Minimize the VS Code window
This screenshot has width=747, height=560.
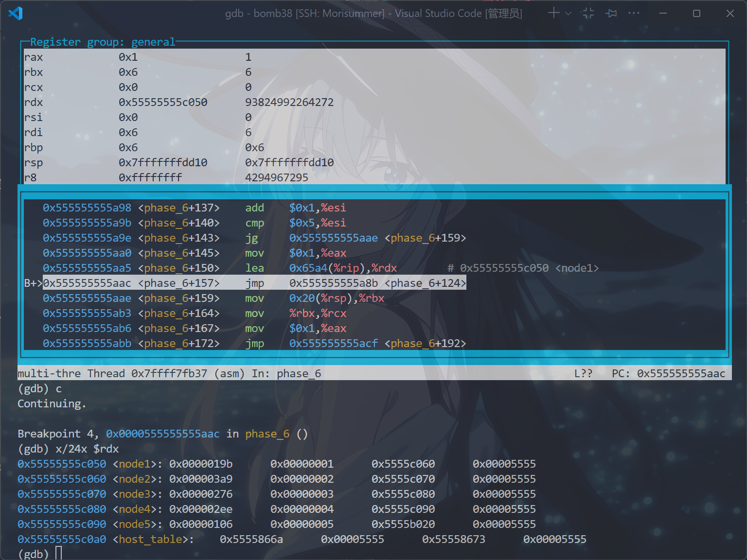click(x=663, y=13)
